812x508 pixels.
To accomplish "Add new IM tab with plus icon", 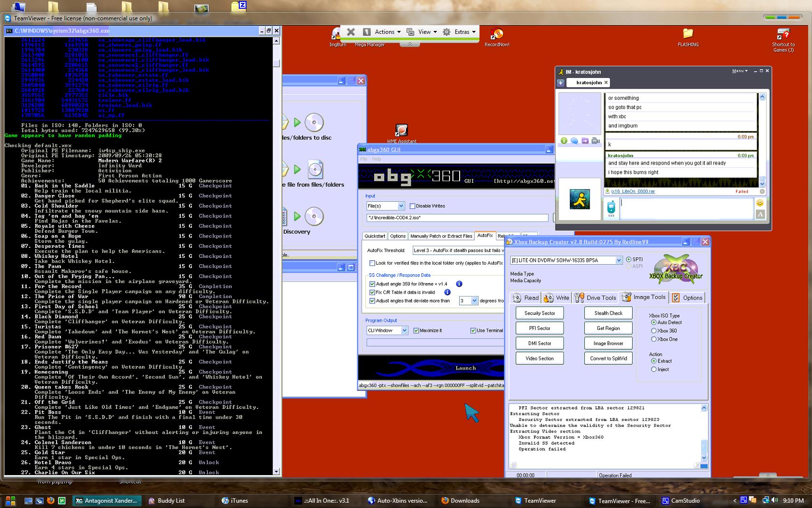I will [x=561, y=83].
